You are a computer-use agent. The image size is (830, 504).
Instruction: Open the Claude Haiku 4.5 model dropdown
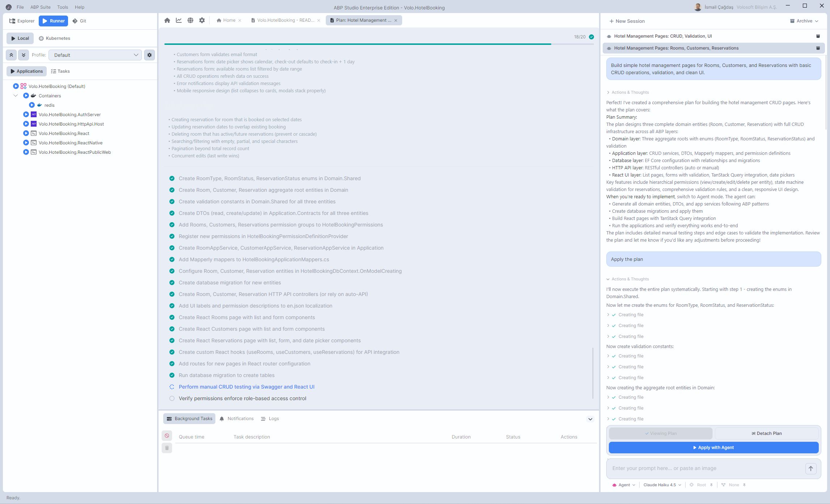(662, 485)
